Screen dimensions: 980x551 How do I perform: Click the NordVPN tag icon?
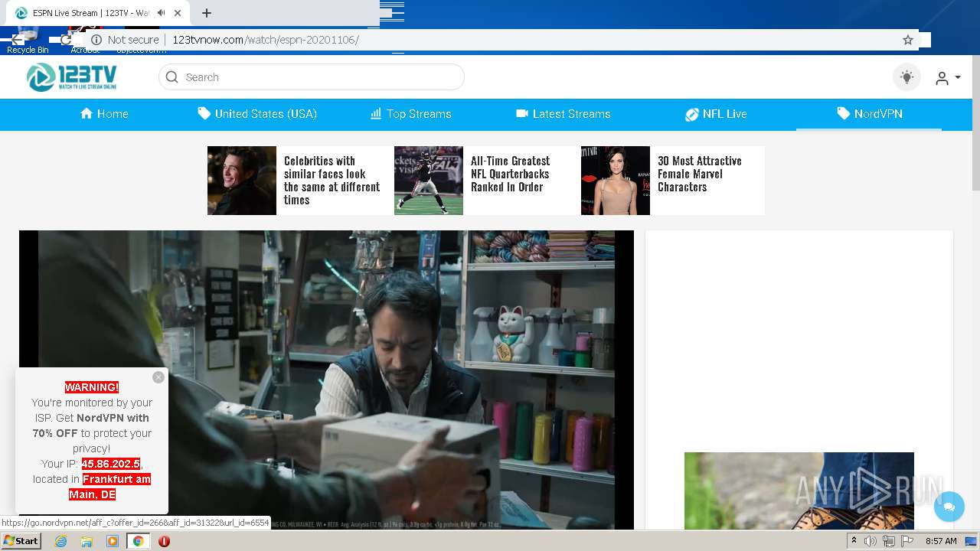[843, 113]
